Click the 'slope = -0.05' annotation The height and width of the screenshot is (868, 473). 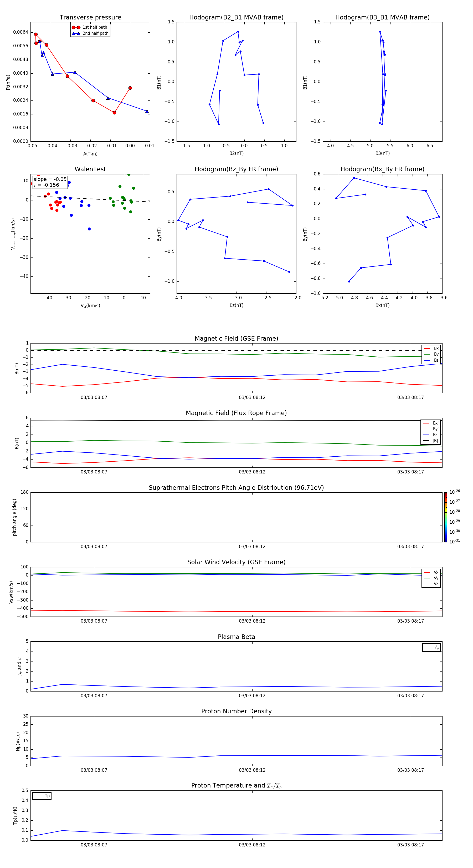[x=50, y=179]
